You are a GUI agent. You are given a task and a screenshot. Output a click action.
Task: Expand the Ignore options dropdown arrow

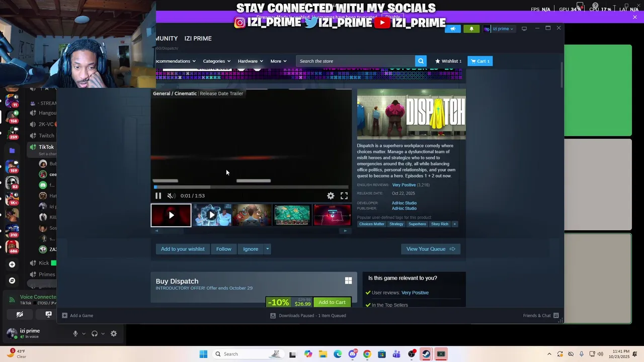[267, 249]
